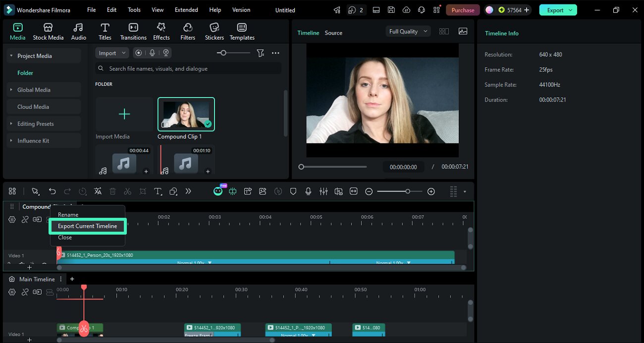Click the marker shield icon in toolbar

293,191
